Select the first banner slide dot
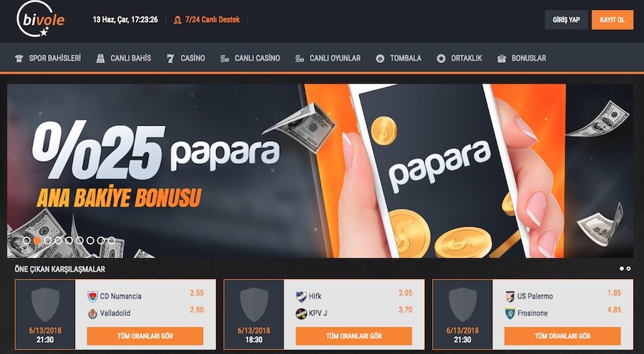This screenshot has width=644, height=354. pos(26,240)
